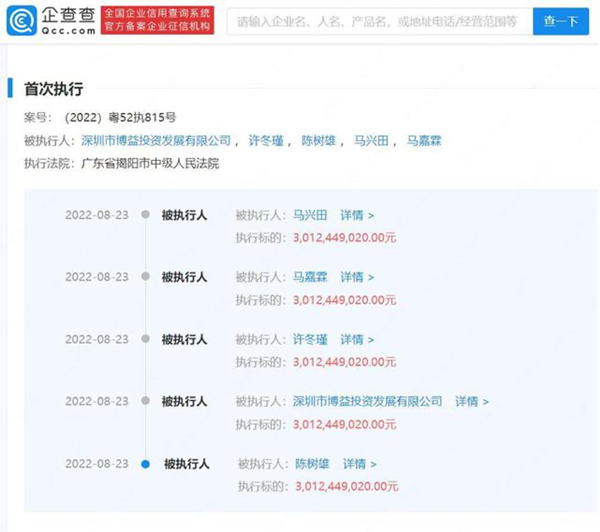Expand 详情 next to timeline 许冬瑾
The height and width of the screenshot is (532, 600).
pos(357,339)
